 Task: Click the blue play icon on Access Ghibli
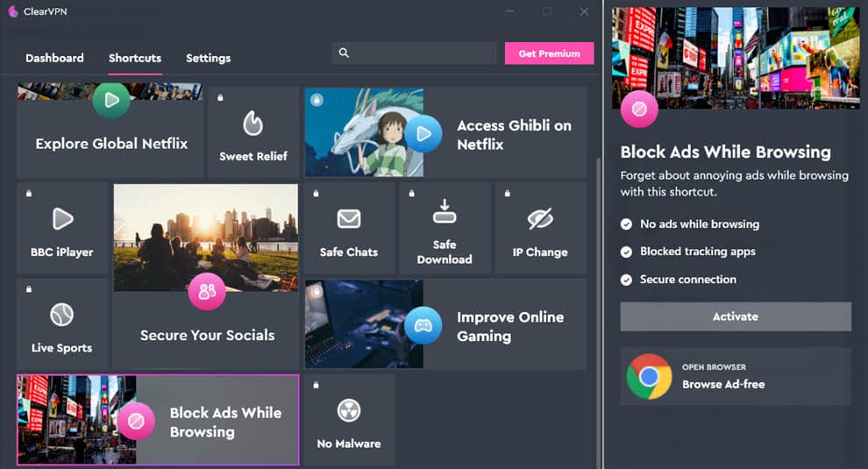tap(423, 134)
